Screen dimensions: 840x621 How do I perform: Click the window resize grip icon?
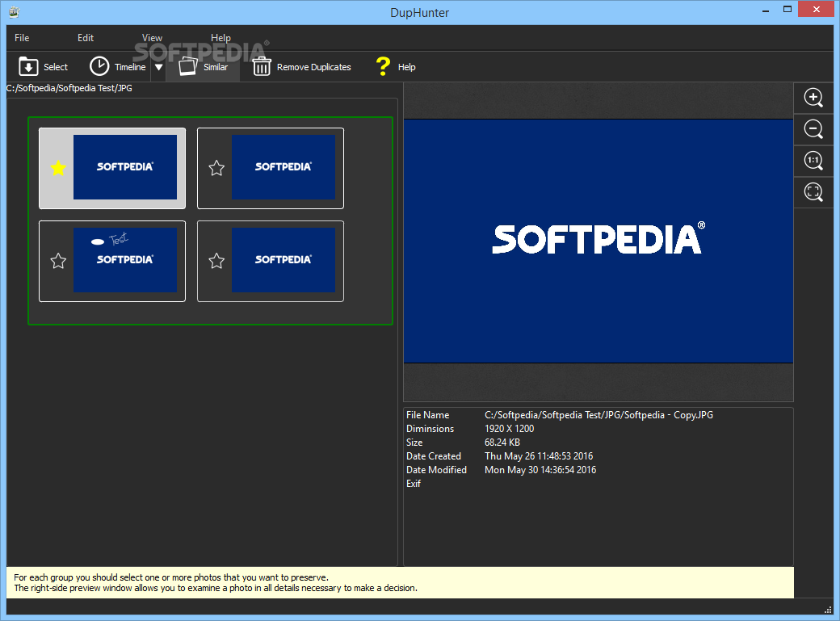coord(828,610)
